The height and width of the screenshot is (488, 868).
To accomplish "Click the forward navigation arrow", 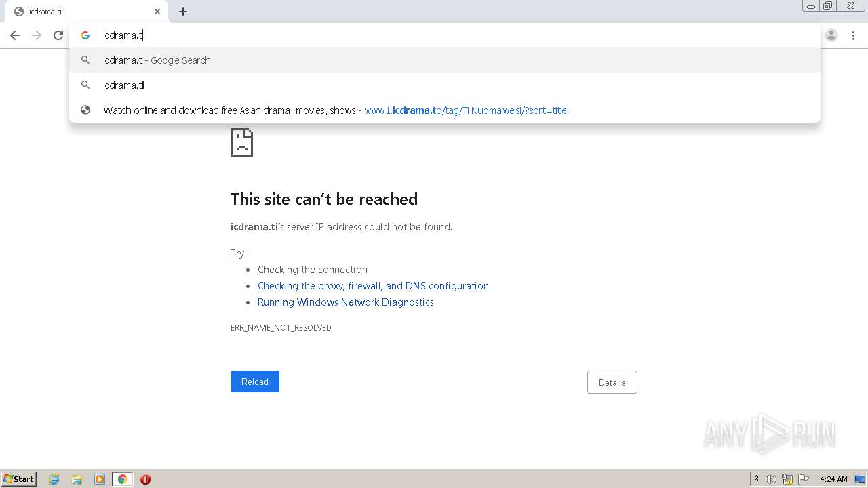I will point(37,35).
